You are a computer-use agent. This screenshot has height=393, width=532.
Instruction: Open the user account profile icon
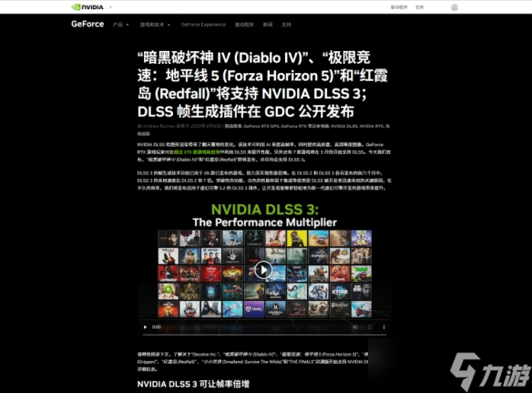point(455,7)
